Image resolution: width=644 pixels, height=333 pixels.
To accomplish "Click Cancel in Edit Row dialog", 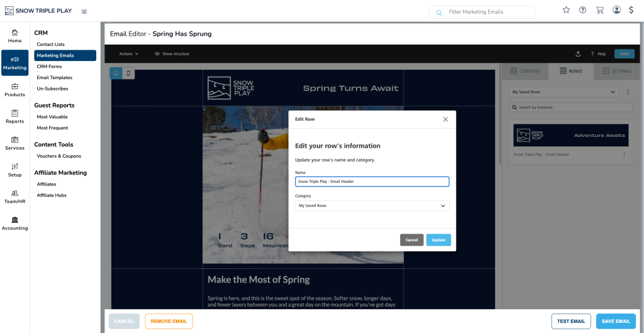I will pos(411,240).
